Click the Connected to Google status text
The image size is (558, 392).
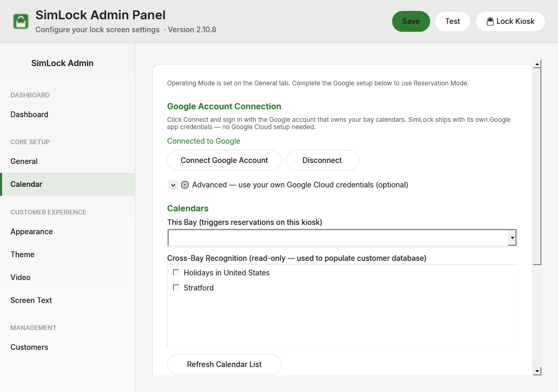[204, 141]
